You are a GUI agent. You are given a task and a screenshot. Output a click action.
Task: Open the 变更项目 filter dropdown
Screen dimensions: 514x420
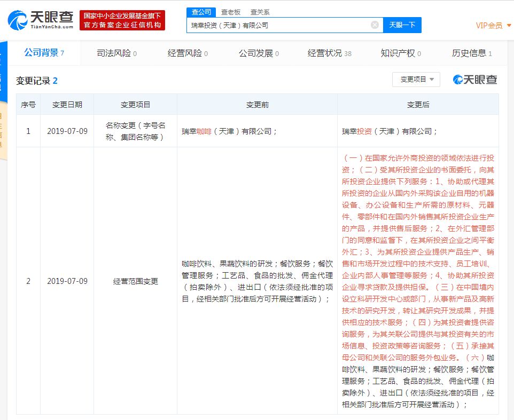click(416, 79)
